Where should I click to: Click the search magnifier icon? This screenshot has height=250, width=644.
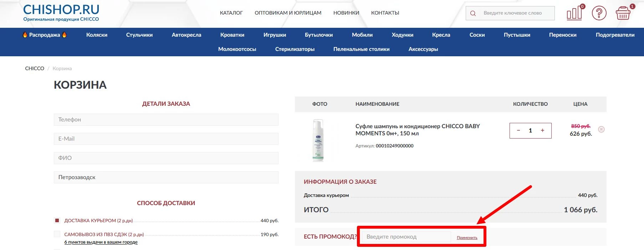pos(473,14)
